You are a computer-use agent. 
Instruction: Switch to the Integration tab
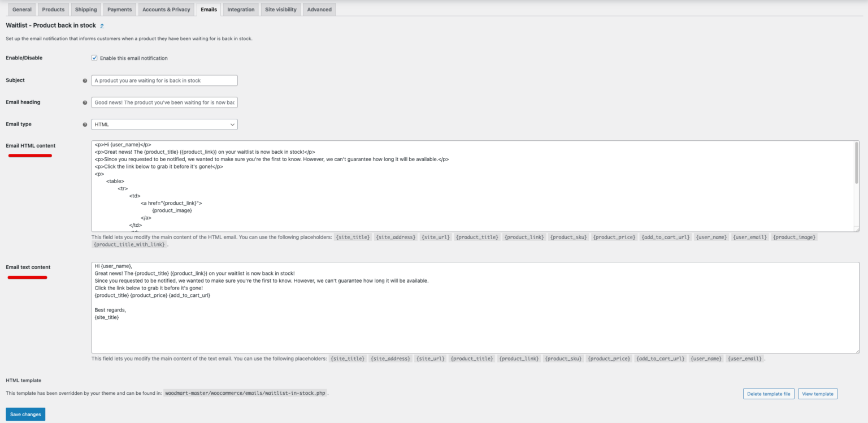pyautogui.click(x=241, y=10)
